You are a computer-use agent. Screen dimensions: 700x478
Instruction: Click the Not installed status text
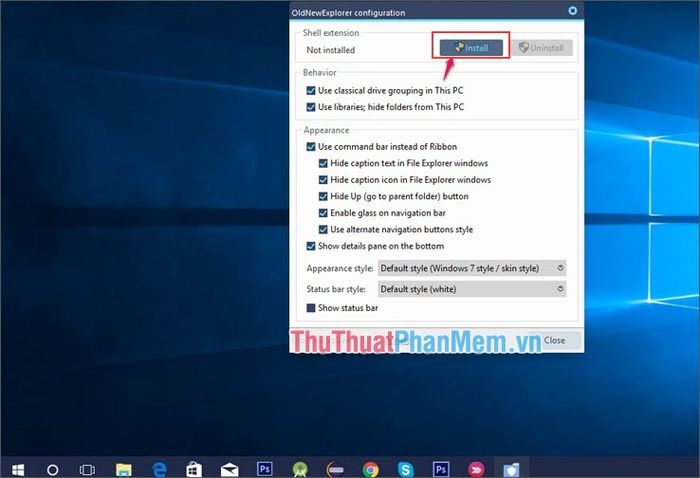[x=330, y=50]
